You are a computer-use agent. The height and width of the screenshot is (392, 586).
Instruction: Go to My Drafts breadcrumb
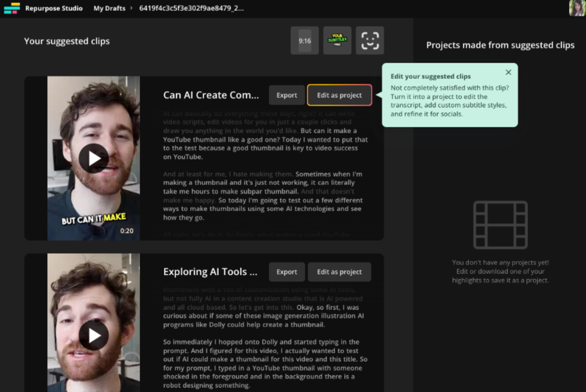109,8
